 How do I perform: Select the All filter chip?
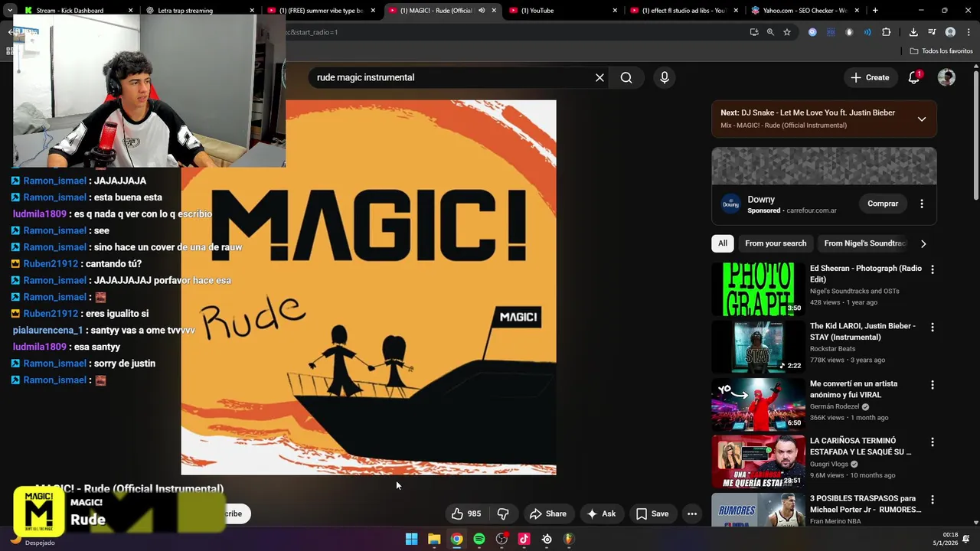click(722, 243)
